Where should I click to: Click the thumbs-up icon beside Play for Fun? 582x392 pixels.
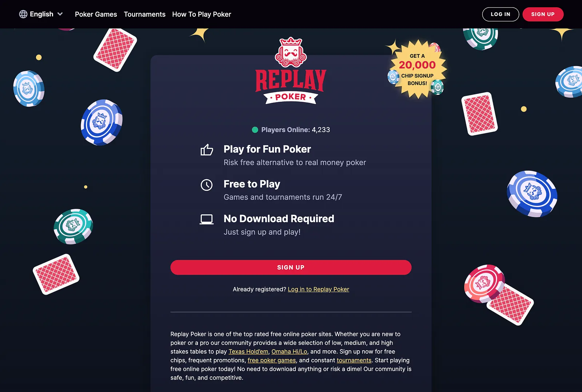(x=207, y=150)
